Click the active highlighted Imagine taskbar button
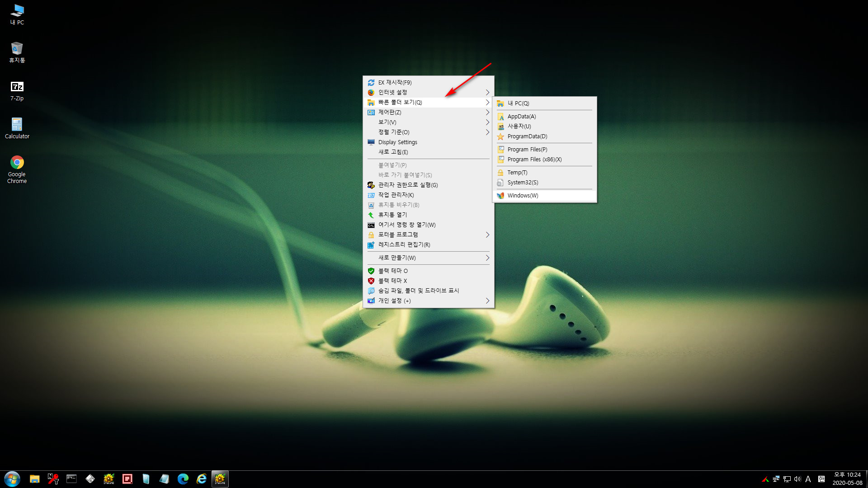 pos(220,479)
